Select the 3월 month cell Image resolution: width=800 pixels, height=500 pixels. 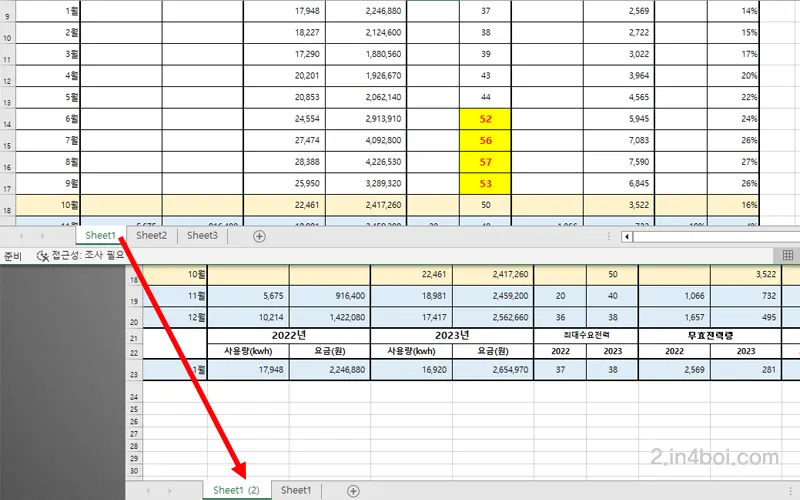[48, 54]
